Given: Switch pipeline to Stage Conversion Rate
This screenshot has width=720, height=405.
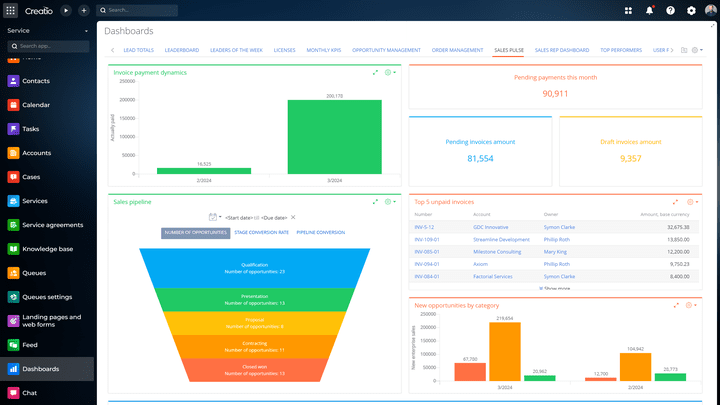Looking at the screenshot, I should pos(261,232).
